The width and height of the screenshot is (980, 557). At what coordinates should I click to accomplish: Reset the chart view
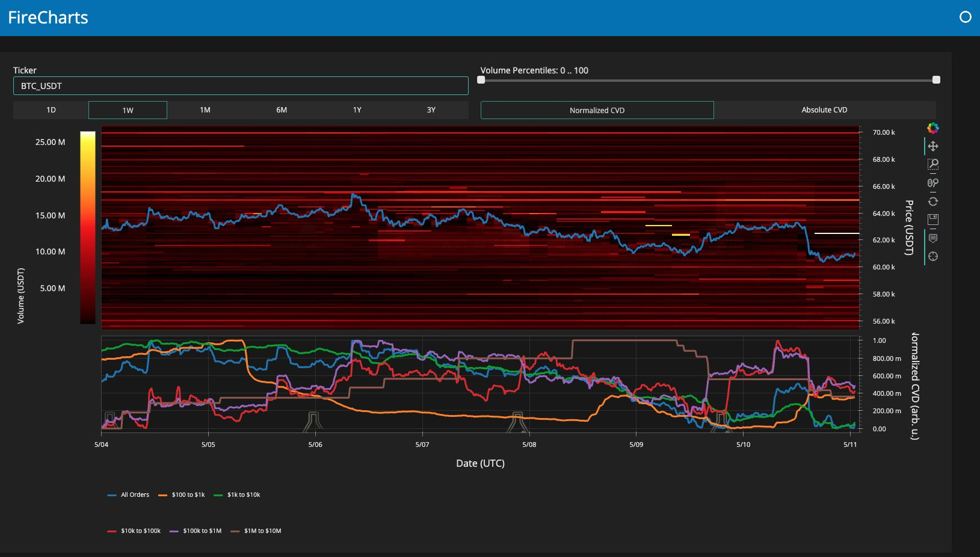(932, 202)
